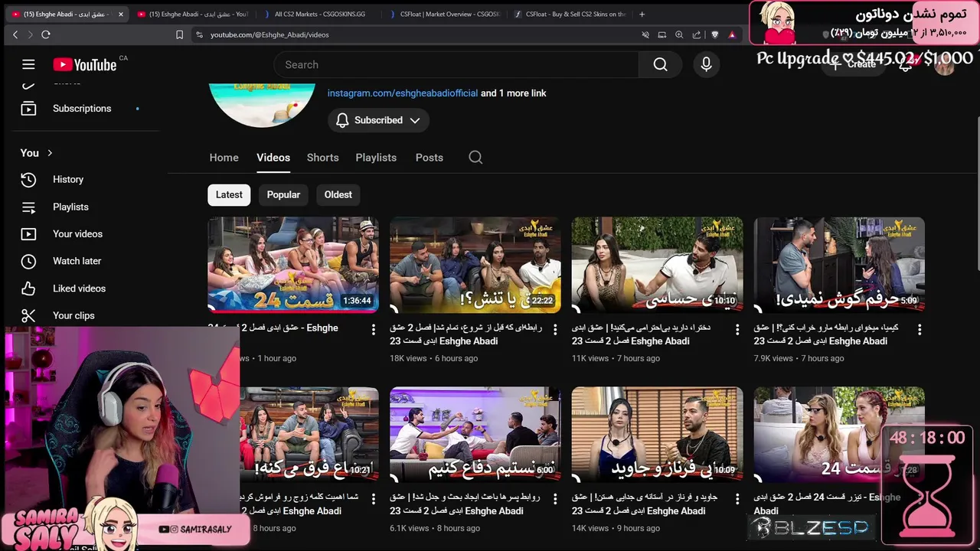Open Playlists in the sidebar
980x551 pixels.
[x=70, y=207]
